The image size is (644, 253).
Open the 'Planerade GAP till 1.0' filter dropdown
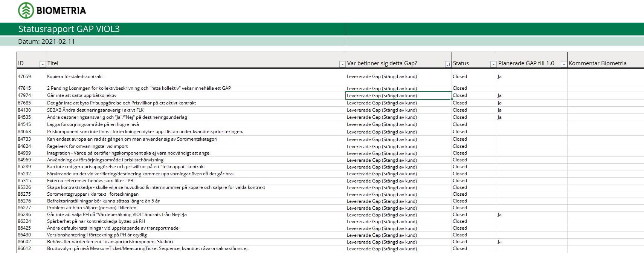pos(563,64)
